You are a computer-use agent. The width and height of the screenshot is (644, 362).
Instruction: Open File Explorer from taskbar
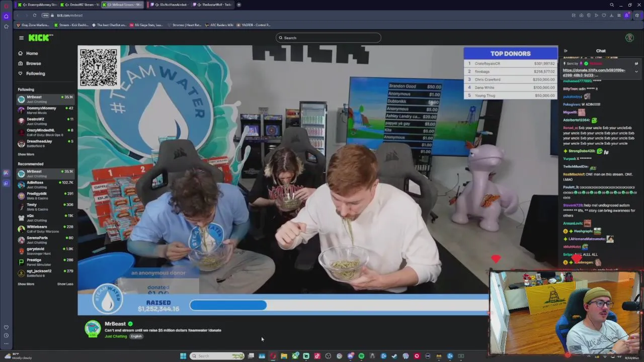click(284, 356)
